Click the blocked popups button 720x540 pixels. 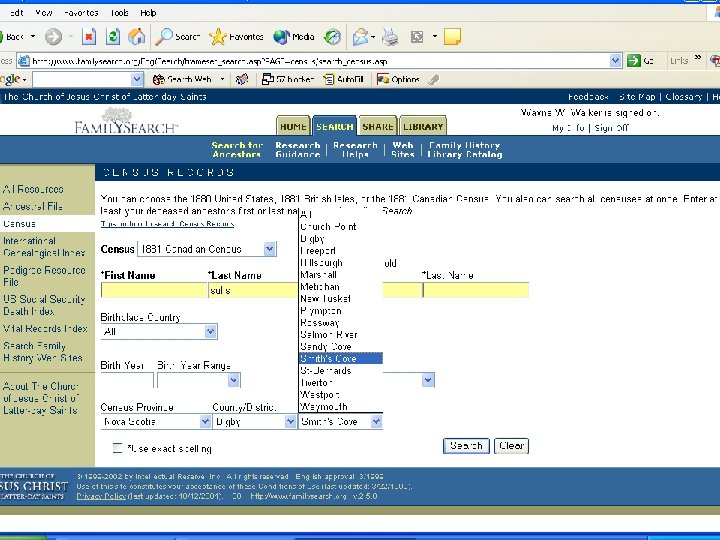(288, 79)
